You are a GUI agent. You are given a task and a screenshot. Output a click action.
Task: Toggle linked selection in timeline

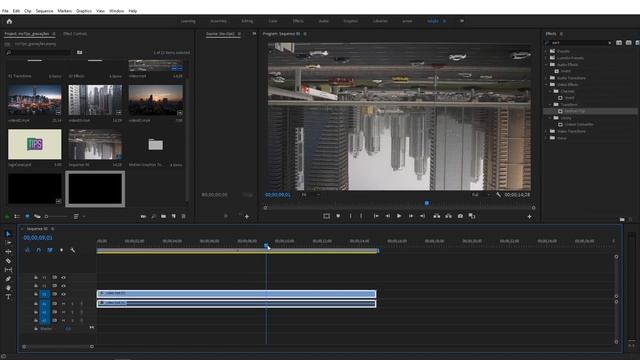pyautogui.click(x=50, y=250)
